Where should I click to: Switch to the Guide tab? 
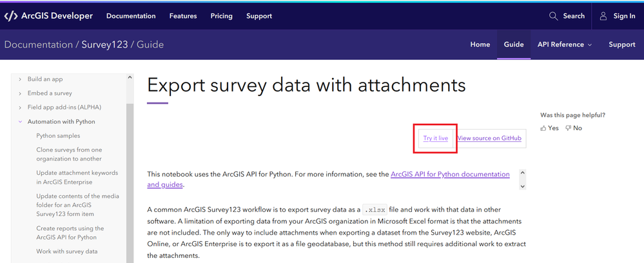click(x=514, y=44)
